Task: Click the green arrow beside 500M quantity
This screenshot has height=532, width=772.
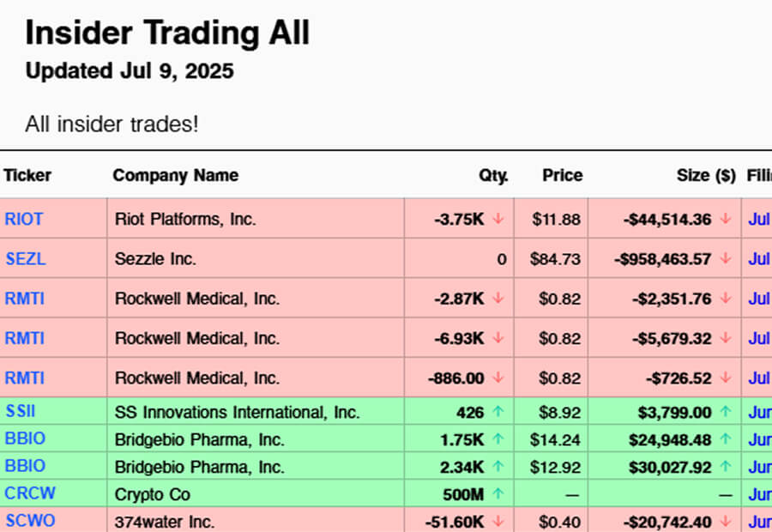Action: coord(498,493)
